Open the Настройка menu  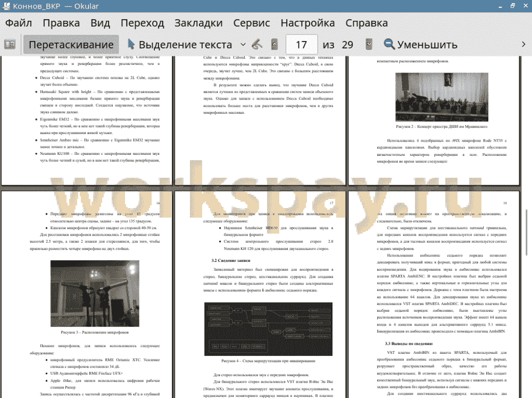click(x=307, y=23)
